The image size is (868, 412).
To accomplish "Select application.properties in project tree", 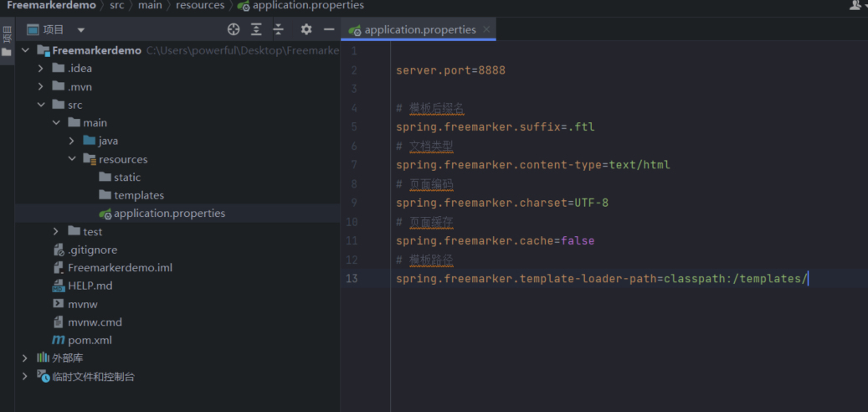I will coord(169,214).
